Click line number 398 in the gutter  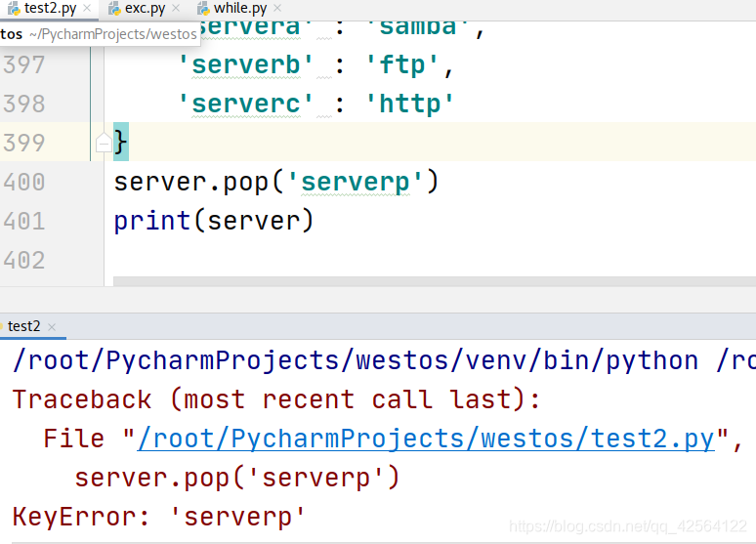(x=24, y=104)
